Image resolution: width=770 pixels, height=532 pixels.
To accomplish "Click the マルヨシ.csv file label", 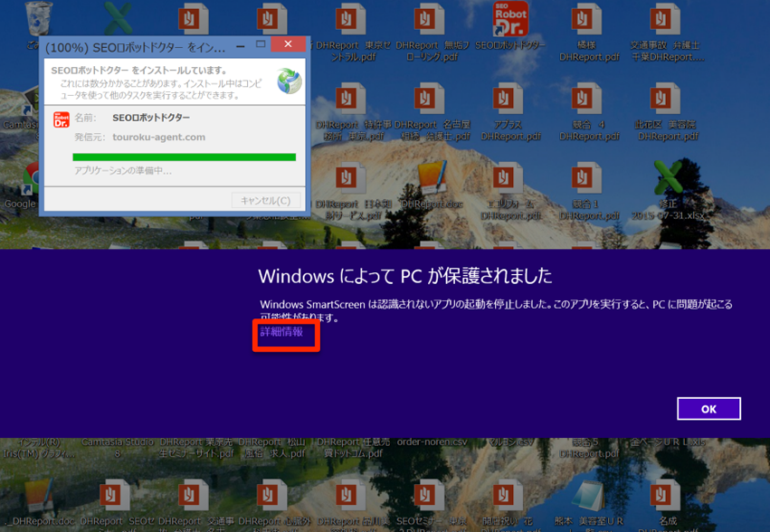I will point(509,442).
